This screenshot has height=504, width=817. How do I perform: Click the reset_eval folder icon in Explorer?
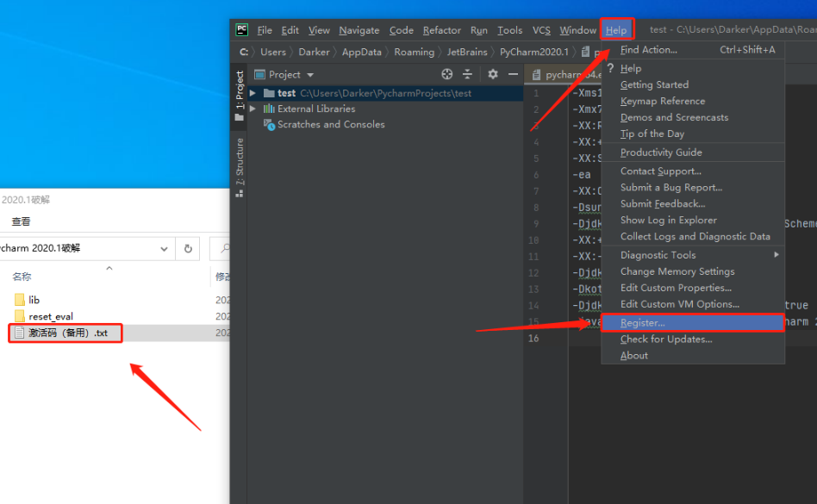pyautogui.click(x=20, y=316)
